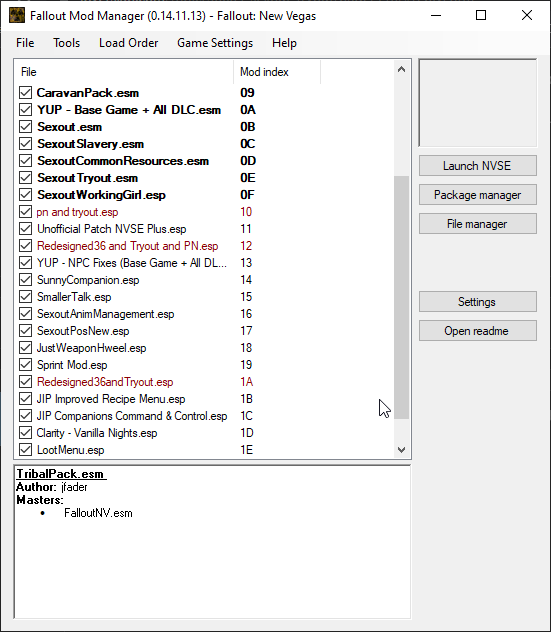Toggle the JustWeaponHweel.esp checkbox
The image size is (551, 632).
[x=25, y=348]
